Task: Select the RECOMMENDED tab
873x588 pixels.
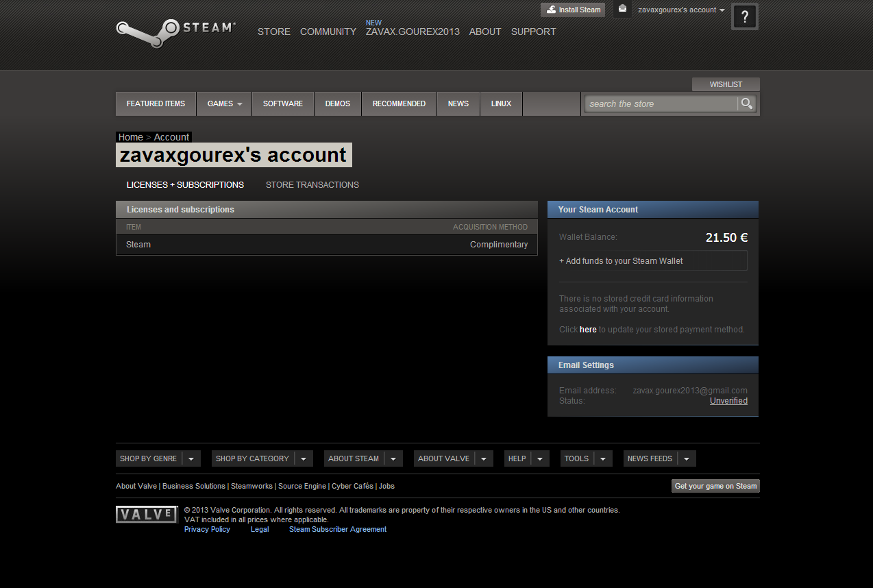Action: [399, 103]
